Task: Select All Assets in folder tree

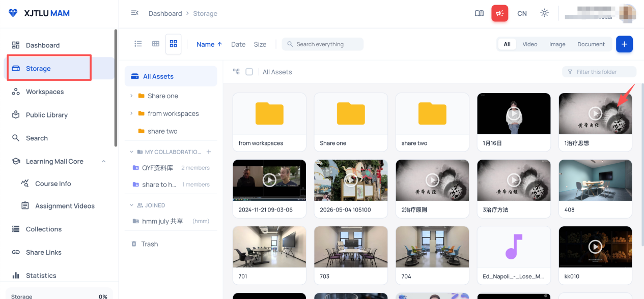Action: tap(171, 76)
